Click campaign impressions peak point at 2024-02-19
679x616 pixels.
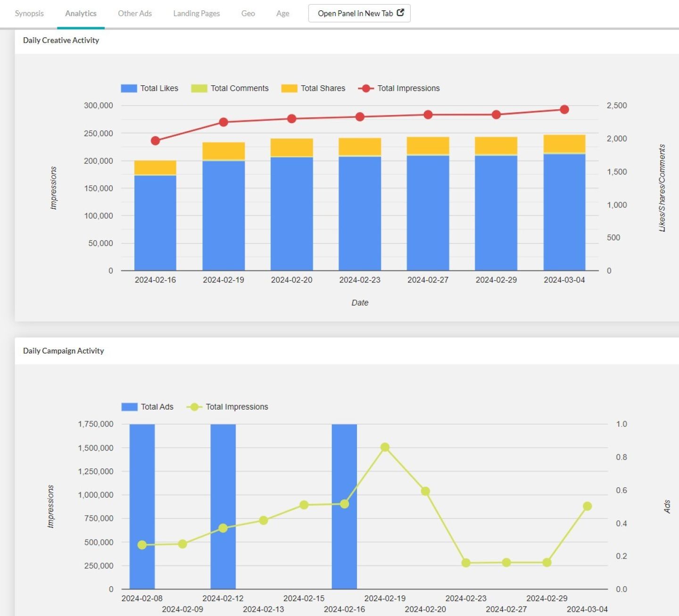click(385, 447)
